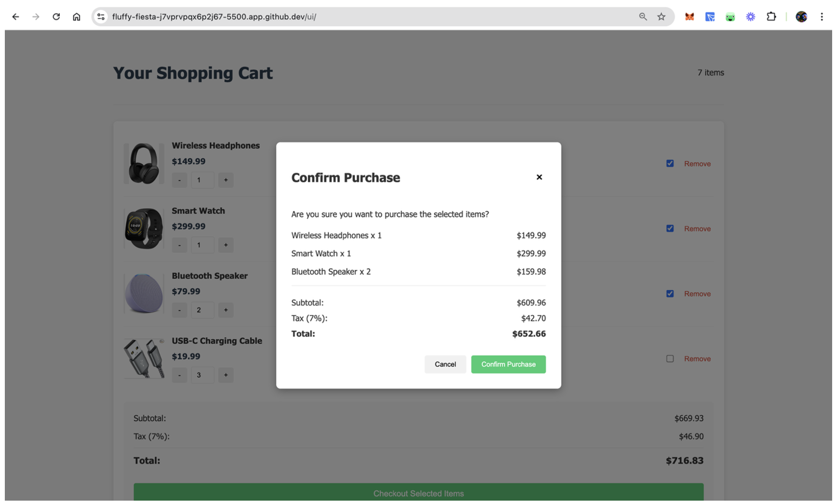
Task: Click the USB-C Charging Cable product image
Action: tap(144, 358)
